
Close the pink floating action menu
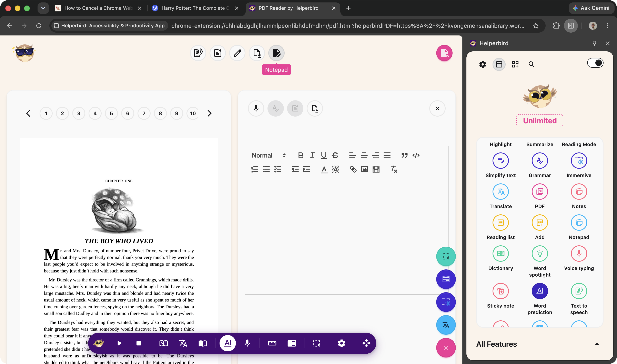coord(446,348)
